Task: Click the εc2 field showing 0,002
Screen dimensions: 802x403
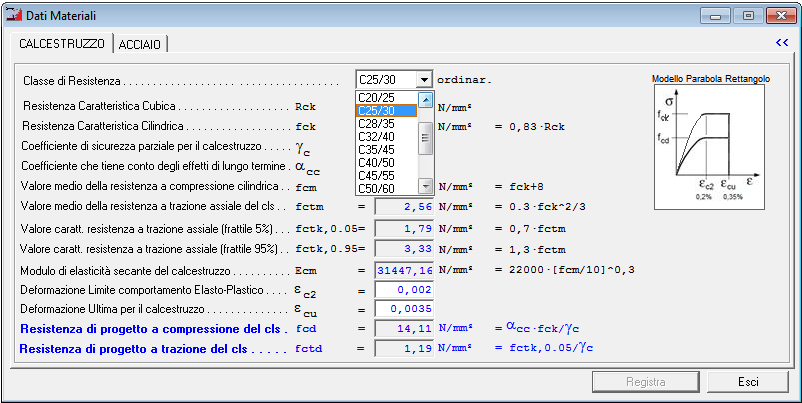Action: click(404, 290)
